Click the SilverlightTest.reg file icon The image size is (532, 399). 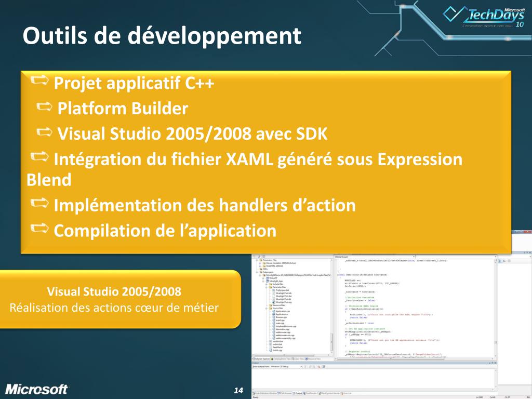coord(274,302)
